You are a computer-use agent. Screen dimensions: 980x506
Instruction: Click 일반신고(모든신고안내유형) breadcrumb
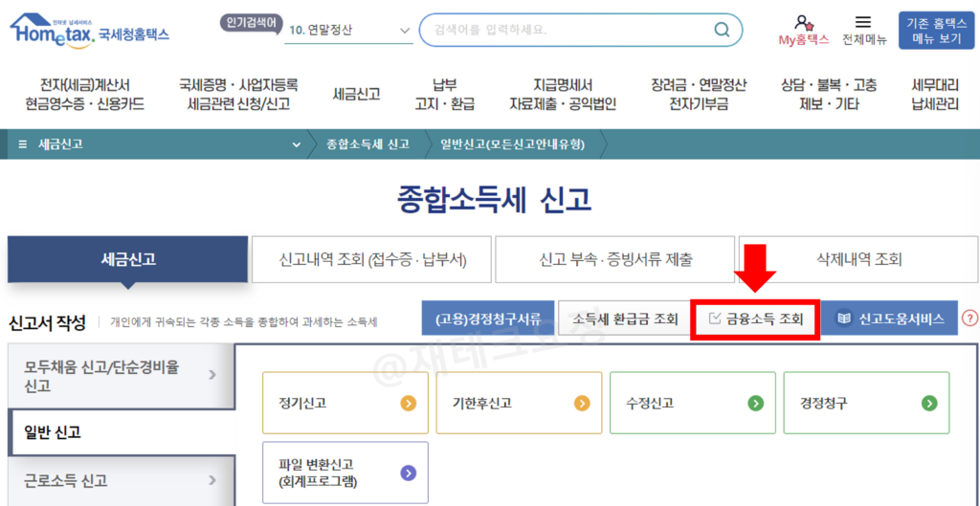(513, 144)
